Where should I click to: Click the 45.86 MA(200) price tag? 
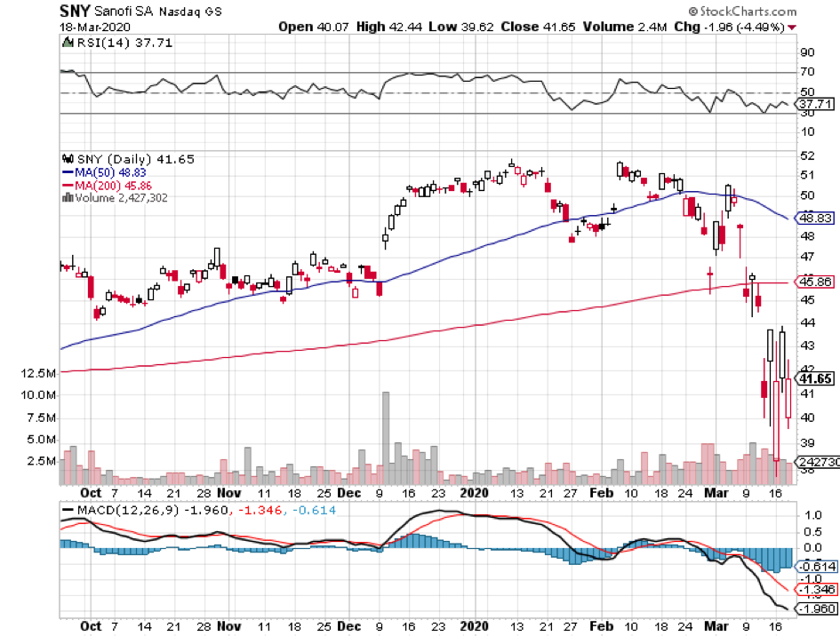815,282
